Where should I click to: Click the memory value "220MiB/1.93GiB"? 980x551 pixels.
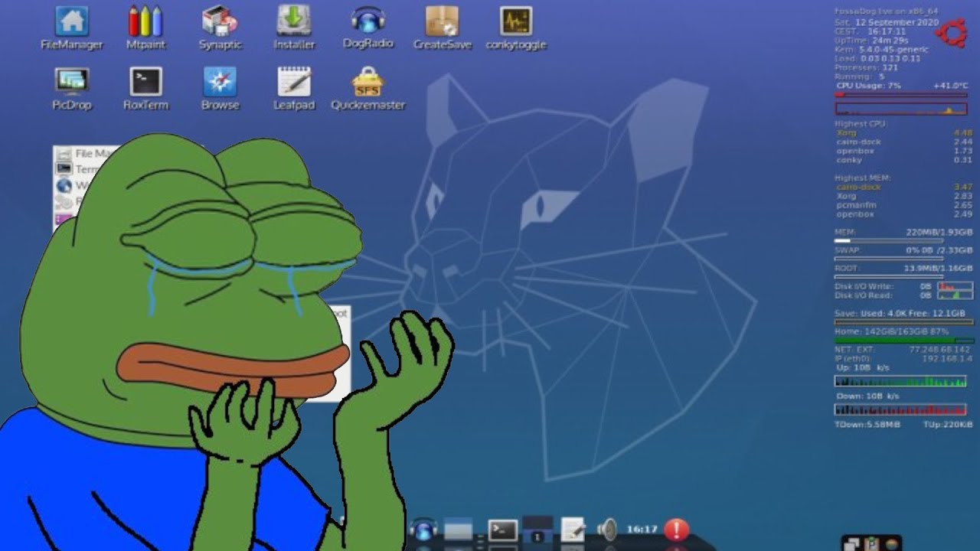tap(939, 232)
